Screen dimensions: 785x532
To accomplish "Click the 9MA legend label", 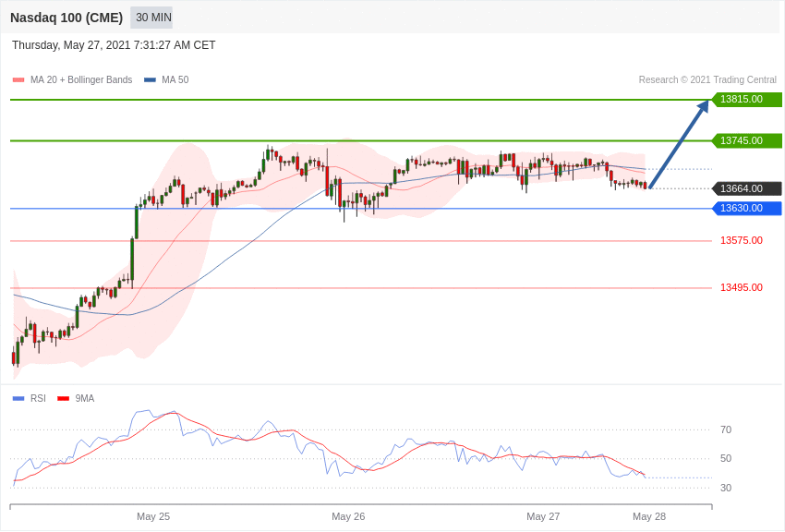I will pos(85,398).
